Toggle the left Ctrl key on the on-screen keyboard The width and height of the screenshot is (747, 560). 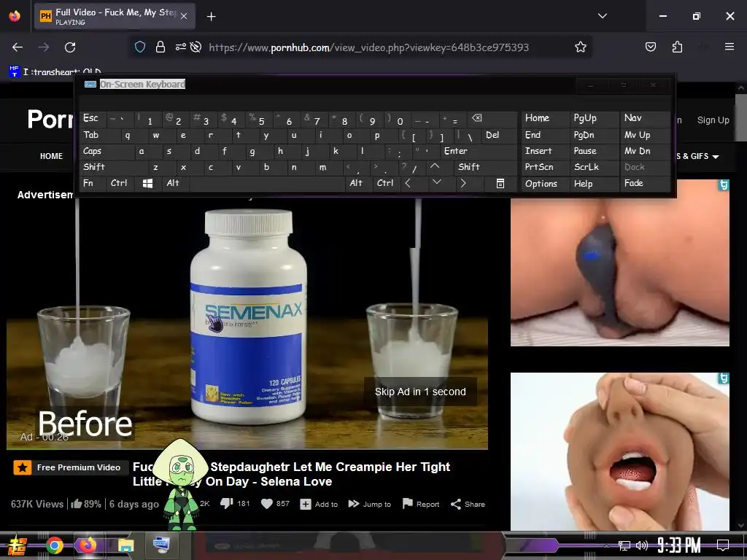tap(120, 183)
